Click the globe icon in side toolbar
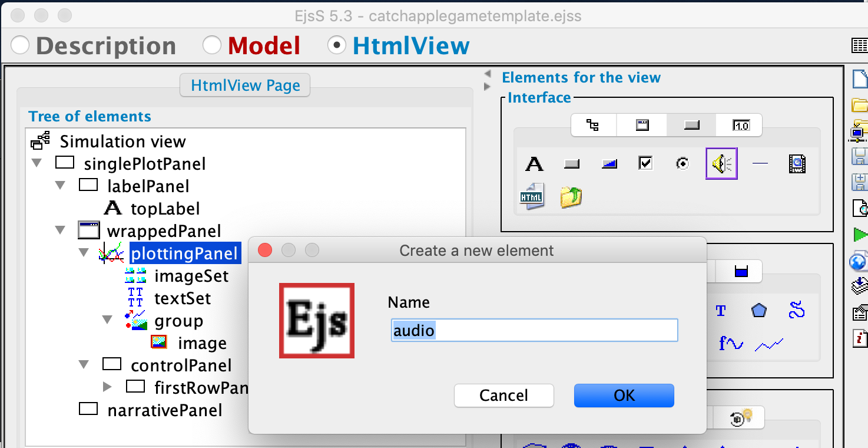Viewport: 868px width, 448px height. (x=860, y=261)
